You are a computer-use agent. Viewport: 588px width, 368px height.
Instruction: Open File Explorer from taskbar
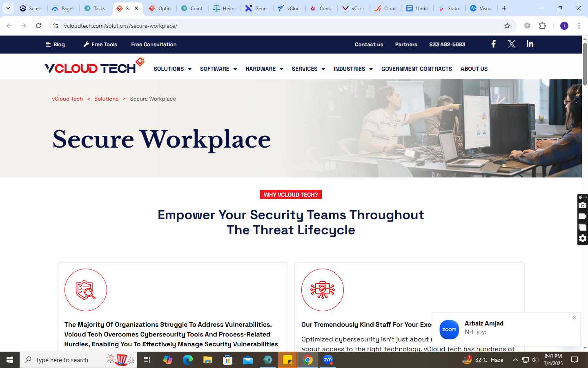(208, 360)
